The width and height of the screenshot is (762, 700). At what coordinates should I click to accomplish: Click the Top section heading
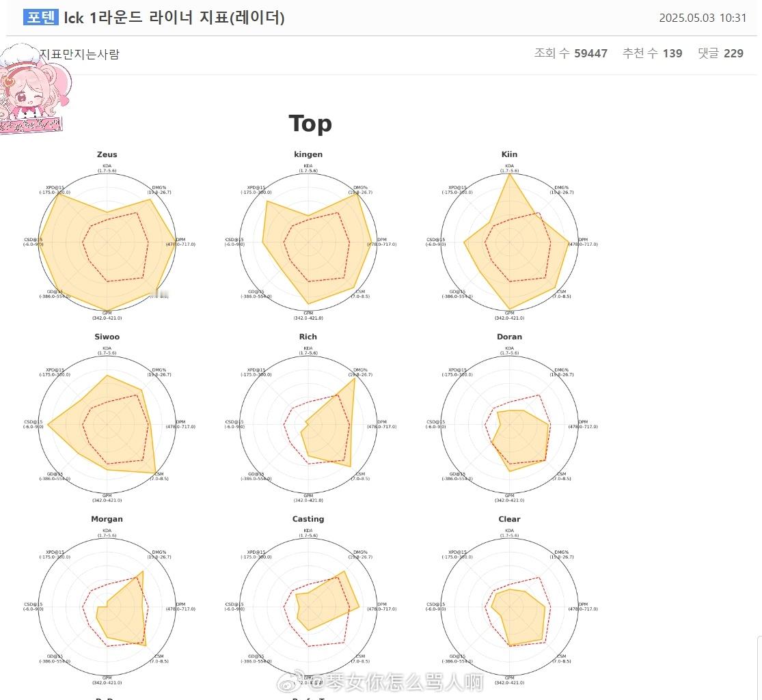tap(310, 124)
